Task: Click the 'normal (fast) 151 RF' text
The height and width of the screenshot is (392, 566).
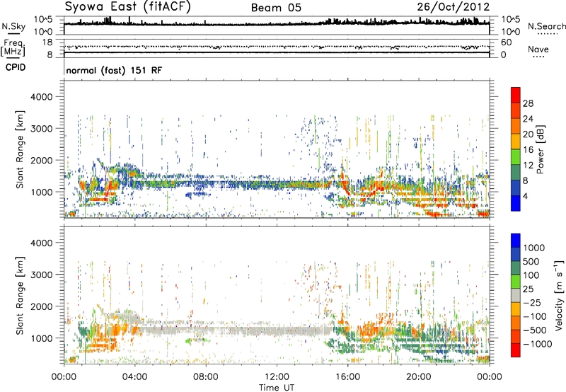Action: point(114,70)
